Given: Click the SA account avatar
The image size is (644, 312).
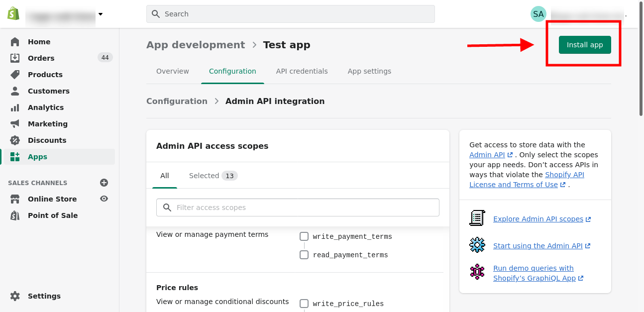Looking at the screenshot, I should click(538, 14).
